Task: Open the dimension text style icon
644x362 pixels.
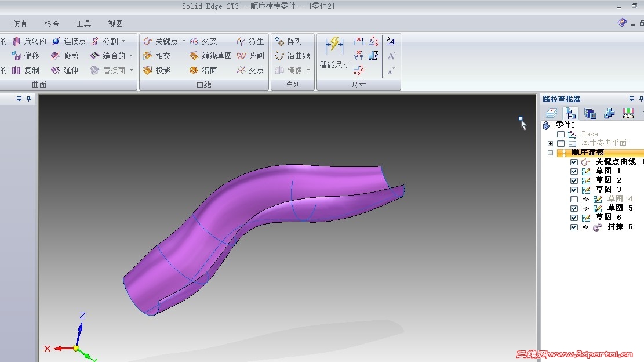Action: [x=391, y=41]
